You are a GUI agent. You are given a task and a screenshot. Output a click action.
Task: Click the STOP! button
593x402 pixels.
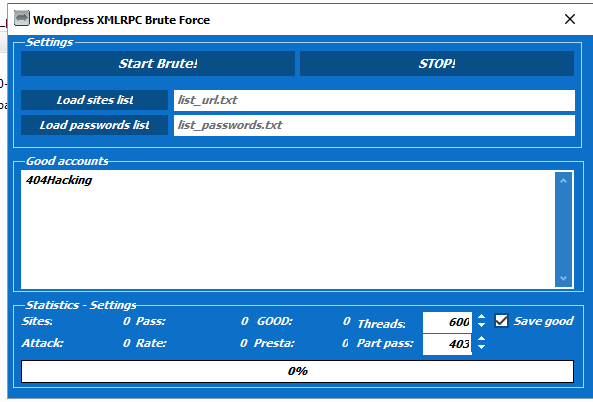point(437,64)
